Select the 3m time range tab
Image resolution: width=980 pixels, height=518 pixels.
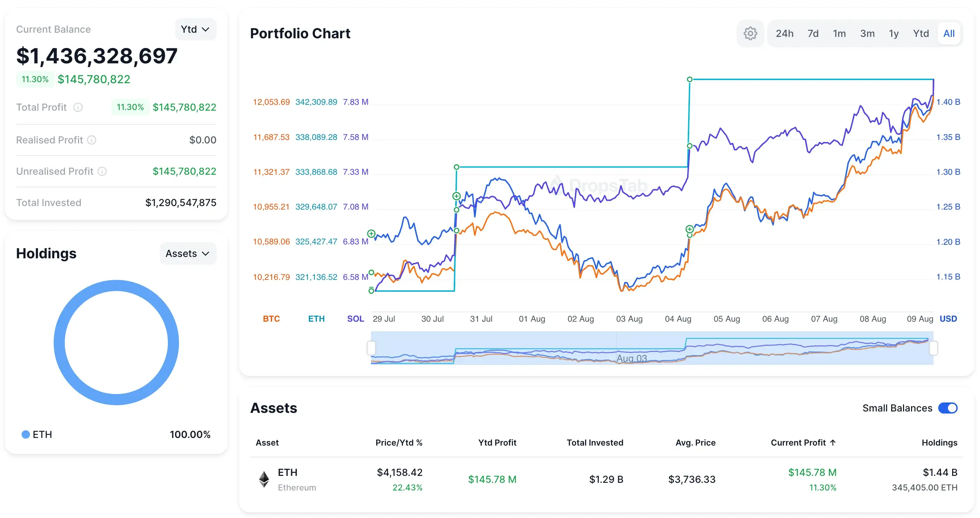pyautogui.click(x=868, y=33)
